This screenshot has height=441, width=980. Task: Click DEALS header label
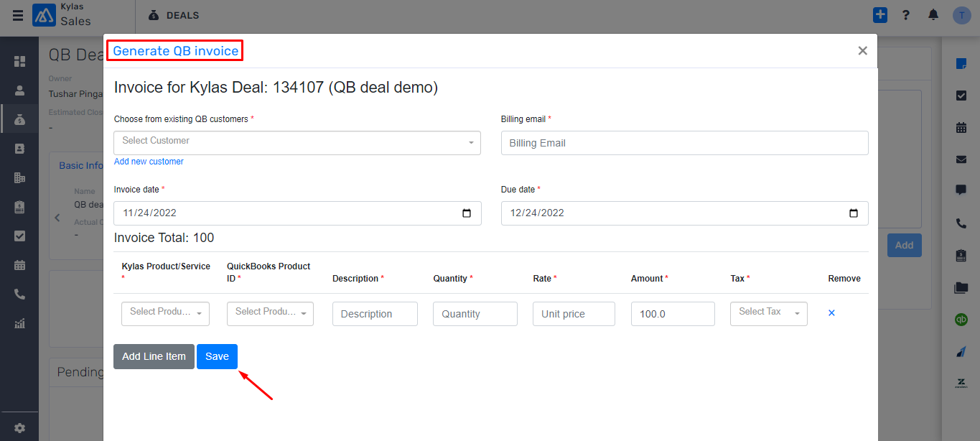[x=182, y=15]
